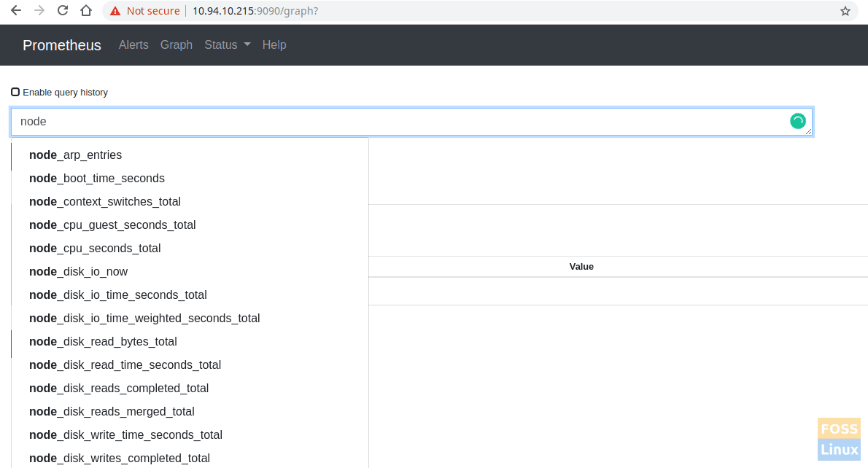Bookmark the page via the star icon
The width and height of the screenshot is (868, 468).
[845, 11]
